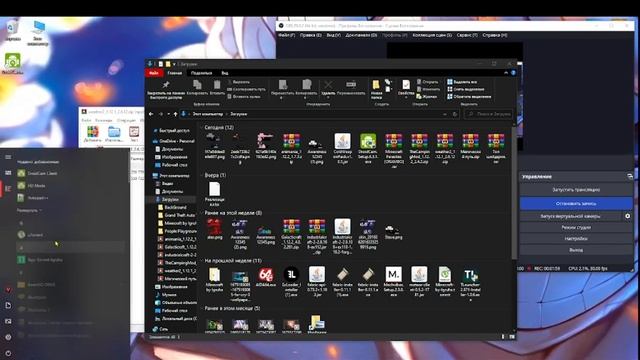The height and width of the screenshot is (360, 640).
Task: Select OneDrive - Personal in navigation pane
Action: (173, 141)
